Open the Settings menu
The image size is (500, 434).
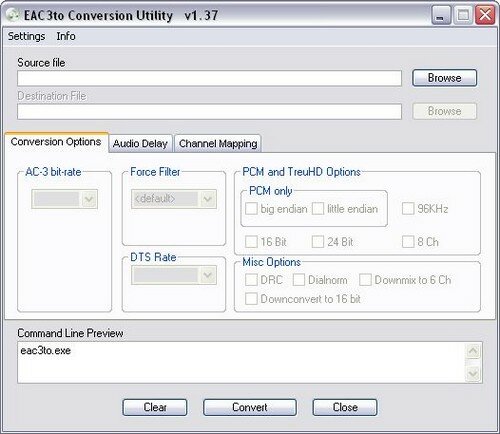click(26, 36)
